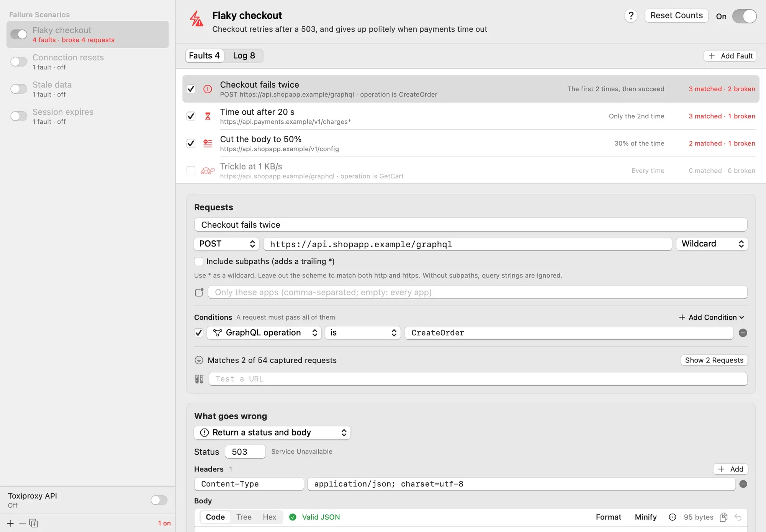
Task: Click the revert arrow icon in Body toolbar
Action: coord(738,517)
